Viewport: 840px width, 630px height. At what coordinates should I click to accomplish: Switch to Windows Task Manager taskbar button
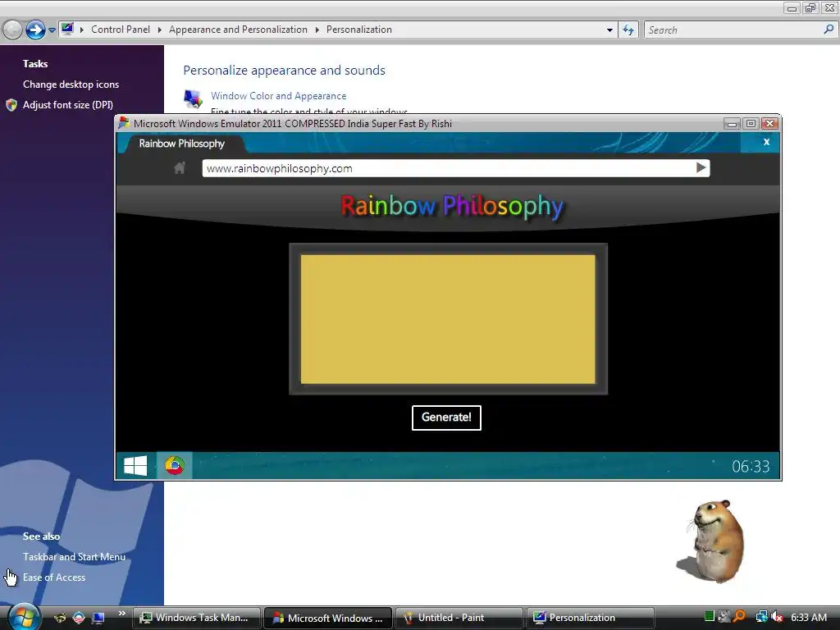coord(197,618)
